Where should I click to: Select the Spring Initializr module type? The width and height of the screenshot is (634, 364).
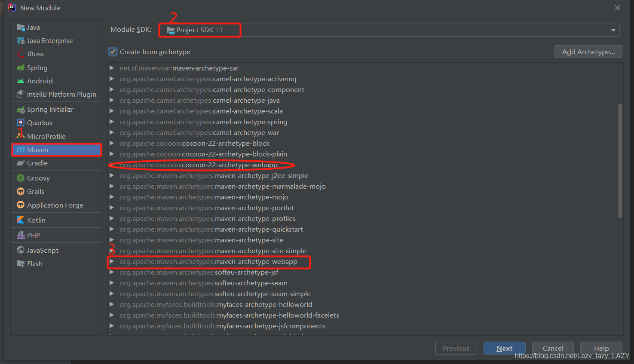pos(56,110)
